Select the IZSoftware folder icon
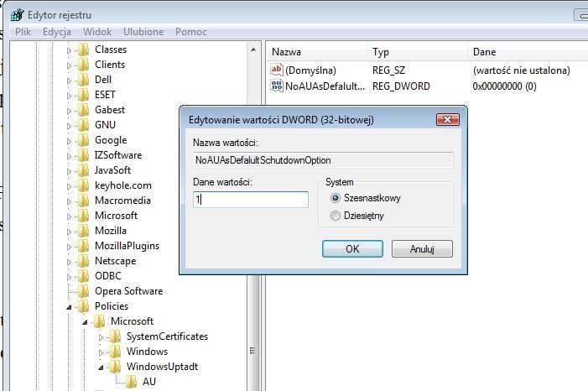 pos(83,155)
